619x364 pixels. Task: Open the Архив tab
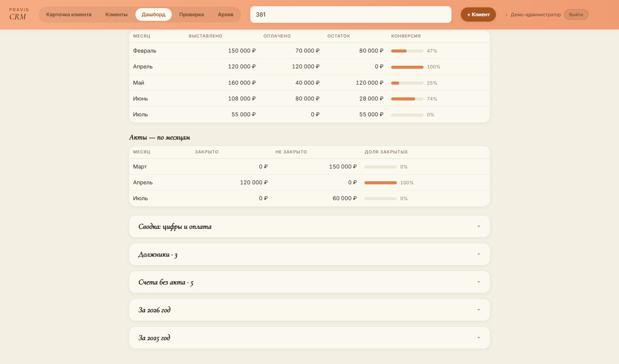(x=226, y=15)
